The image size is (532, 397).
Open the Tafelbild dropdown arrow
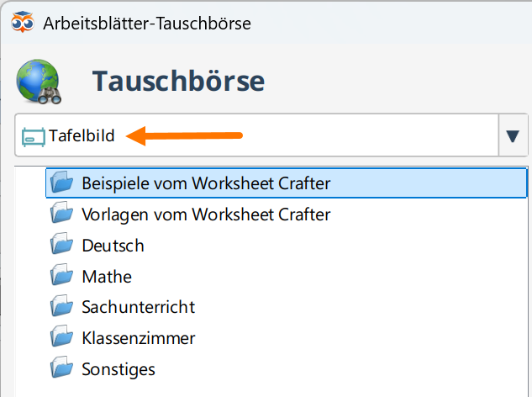tap(513, 136)
